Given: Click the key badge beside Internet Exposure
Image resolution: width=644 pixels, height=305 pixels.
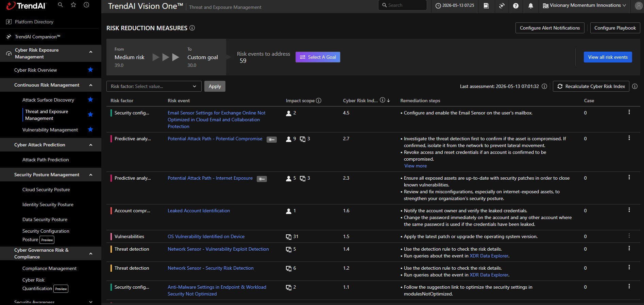Looking at the screenshot, I should (262, 179).
